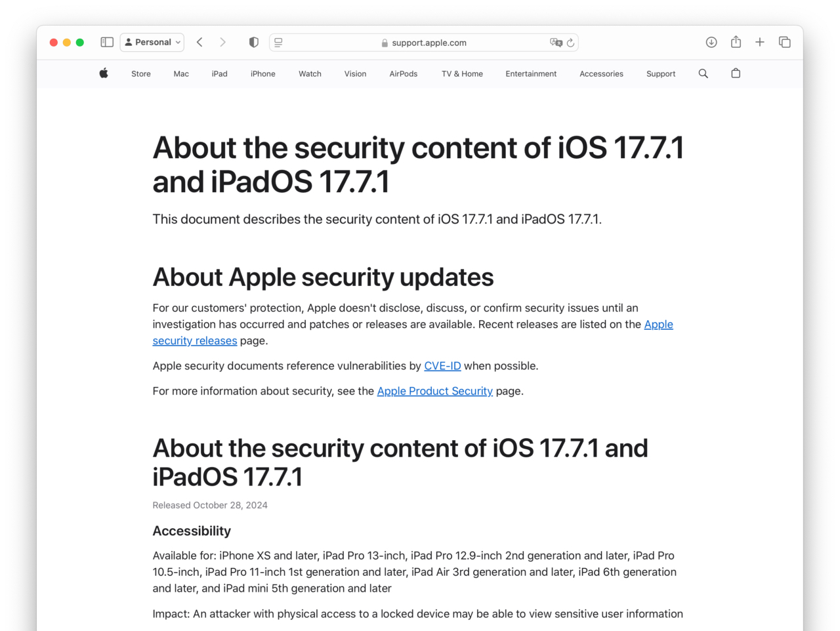Follow the Apple security releases link
The width and height of the screenshot is (840, 631).
click(195, 340)
